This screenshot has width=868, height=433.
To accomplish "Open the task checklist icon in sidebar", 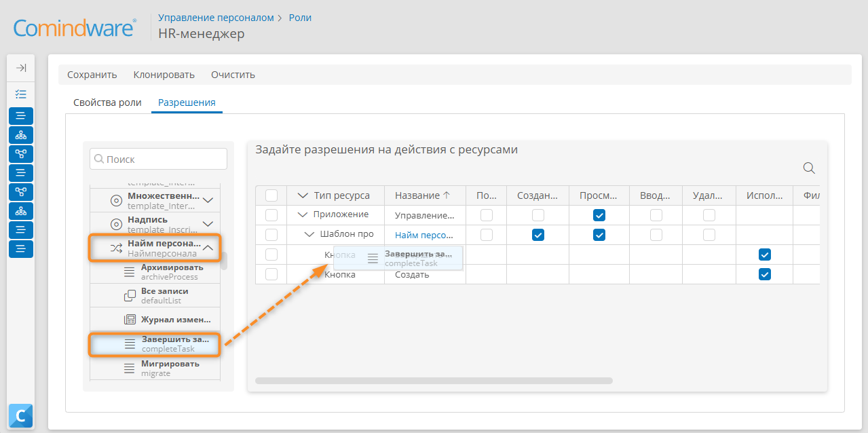I will [x=21, y=94].
